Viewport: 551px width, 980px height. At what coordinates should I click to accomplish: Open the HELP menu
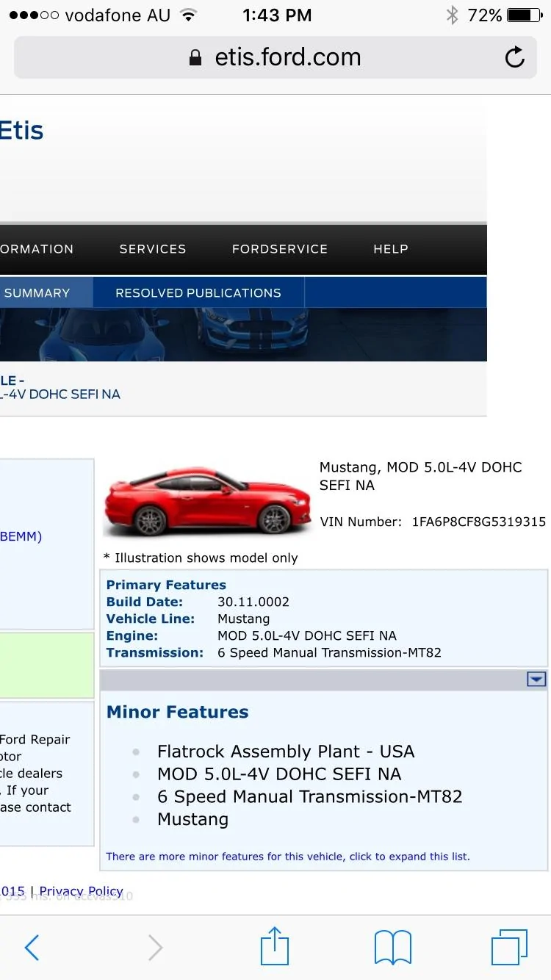(x=391, y=249)
